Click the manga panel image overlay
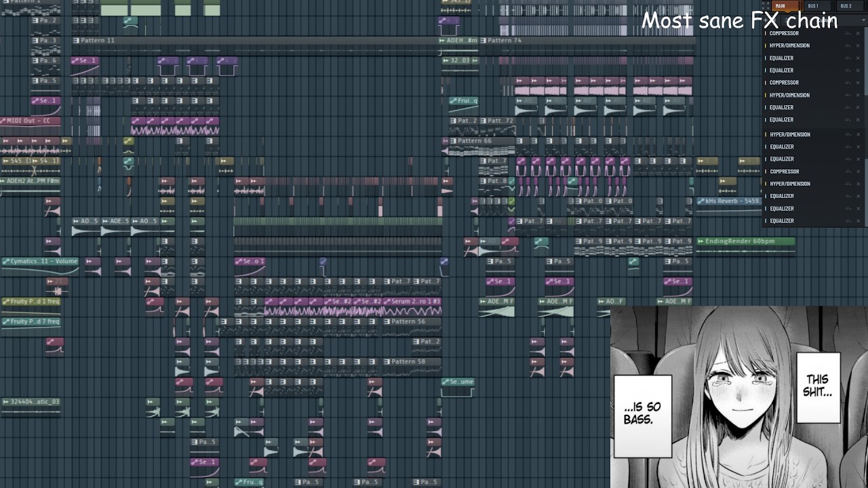 point(739,398)
